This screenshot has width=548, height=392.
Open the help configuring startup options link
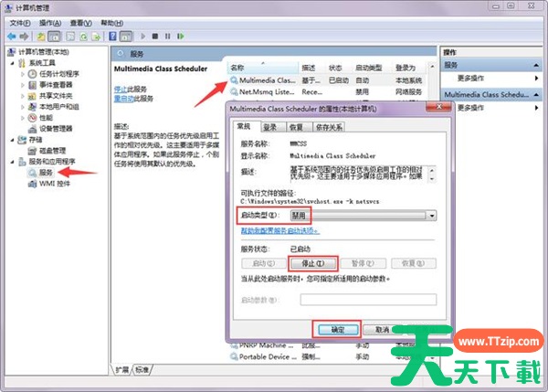pyautogui.click(x=280, y=231)
